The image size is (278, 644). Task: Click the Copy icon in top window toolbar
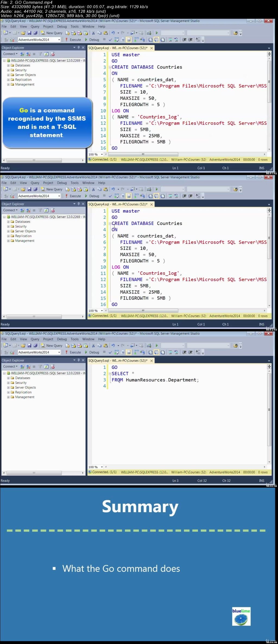(99, 33)
